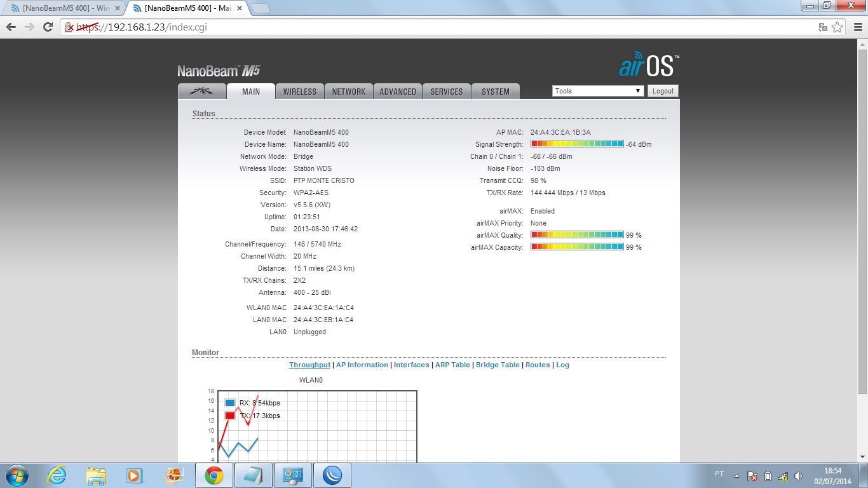This screenshot has width=868, height=488.
Task: Open the Bridge Table link
Action: point(498,365)
